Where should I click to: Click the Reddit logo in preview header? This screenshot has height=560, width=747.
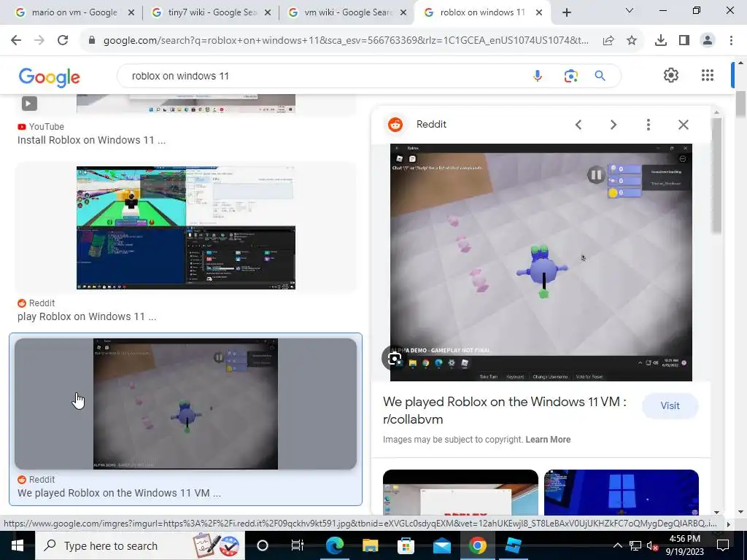(395, 125)
